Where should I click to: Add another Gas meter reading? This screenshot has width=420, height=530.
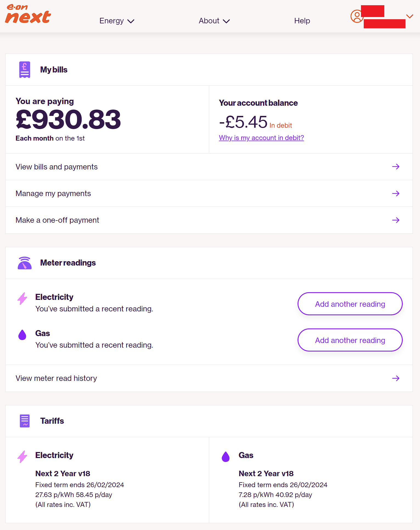(x=350, y=340)
